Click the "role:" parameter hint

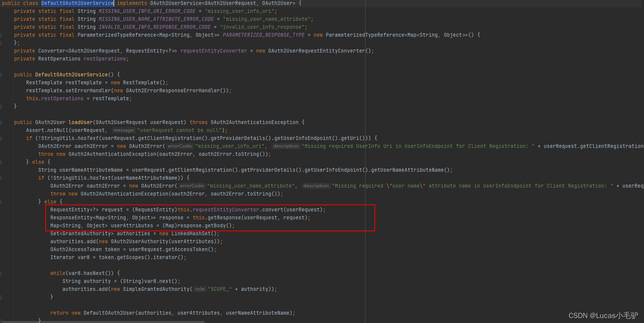click(x=200, y=289)
